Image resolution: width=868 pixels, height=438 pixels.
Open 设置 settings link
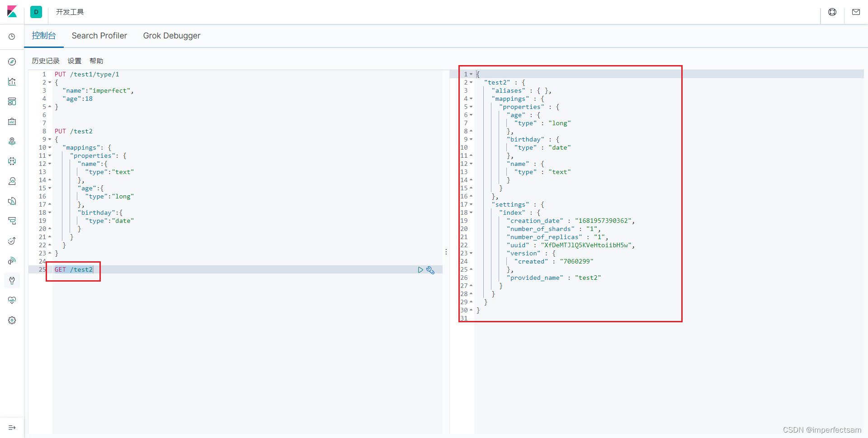click(x=75, y=61)
